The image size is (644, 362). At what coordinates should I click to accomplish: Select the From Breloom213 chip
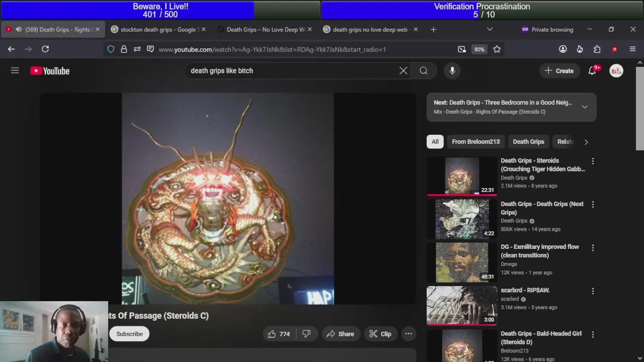476,142
